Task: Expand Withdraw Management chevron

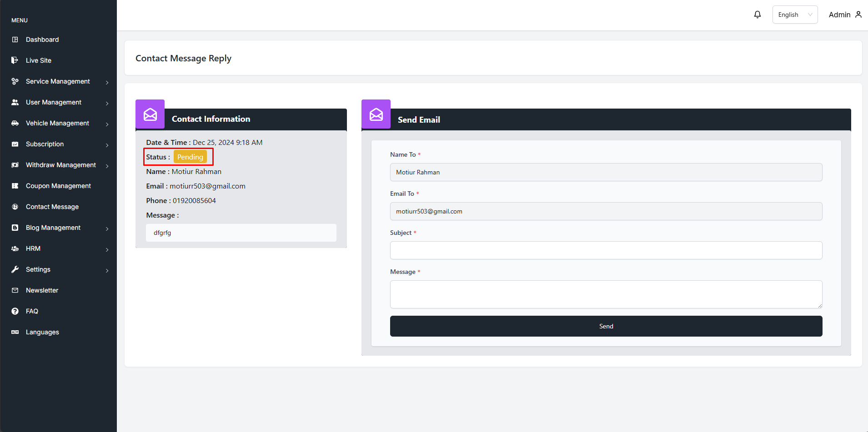Action: click(107, 166)
